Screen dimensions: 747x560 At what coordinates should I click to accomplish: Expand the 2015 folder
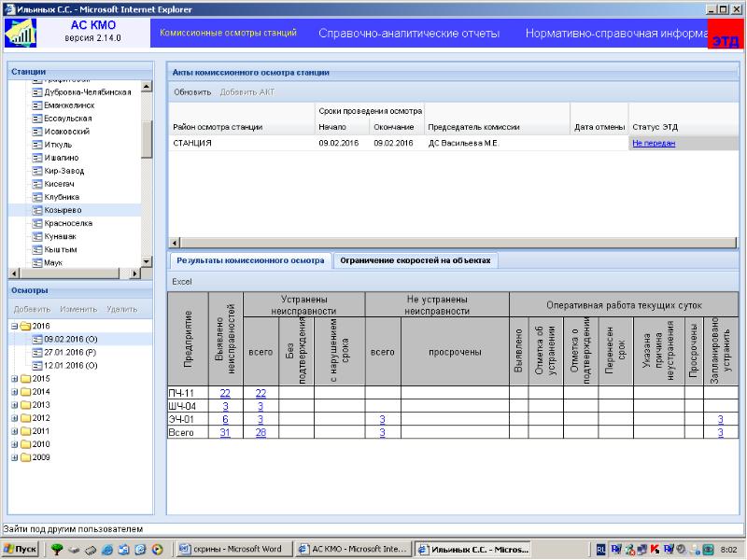coord(14,379)
